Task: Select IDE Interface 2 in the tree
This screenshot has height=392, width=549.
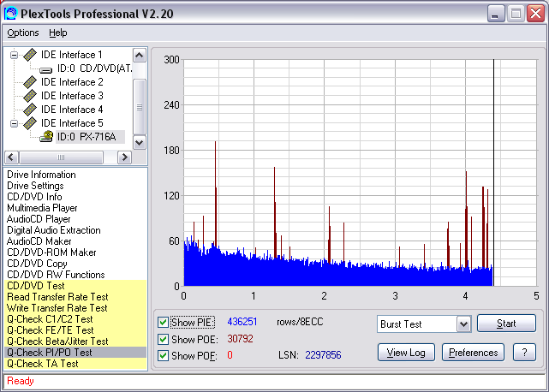Action: coord(72,82)
